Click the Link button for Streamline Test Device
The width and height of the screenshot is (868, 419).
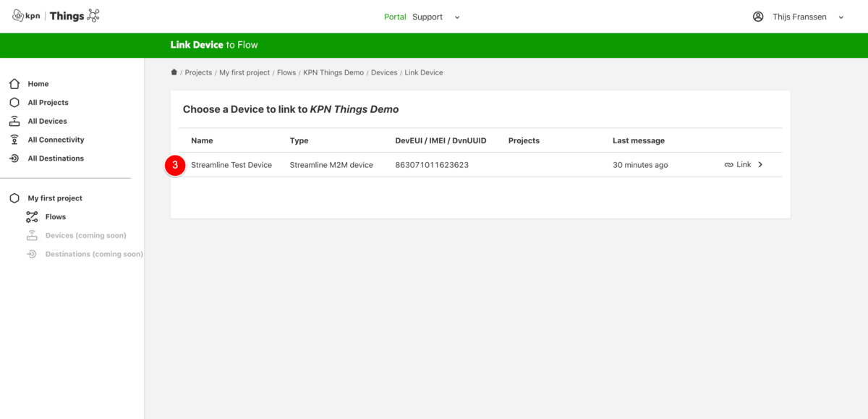click(x=744, y=165)
